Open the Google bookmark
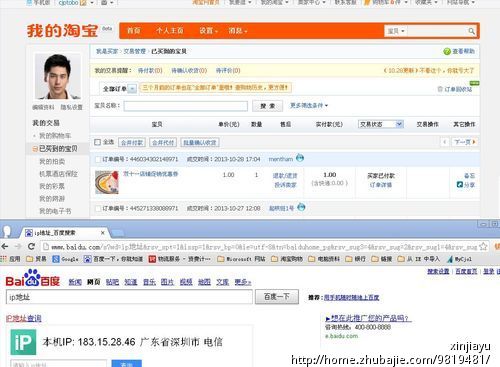Image resolution: width=500 pixels, height=367 pixels. click(x=65, y=259)
